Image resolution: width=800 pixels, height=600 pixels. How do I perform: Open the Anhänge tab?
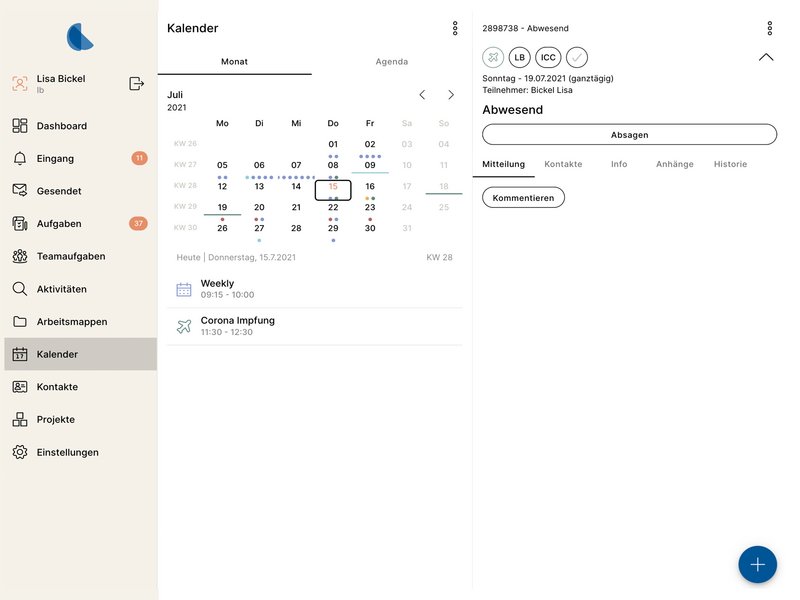[675, 164]
